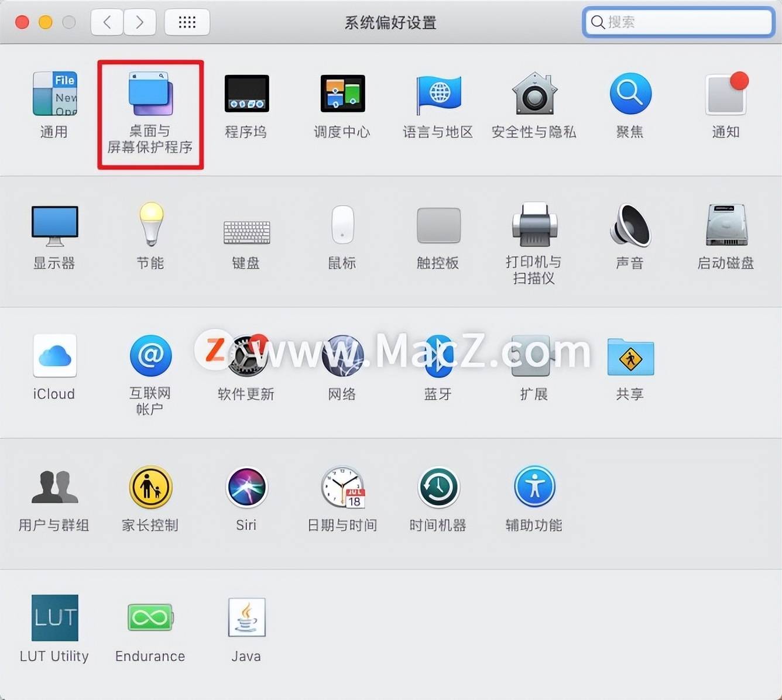Image resolution: width=782 pixels, height=700 pixels.
Task: Open the Java preference pane
Action: [246, 618]
